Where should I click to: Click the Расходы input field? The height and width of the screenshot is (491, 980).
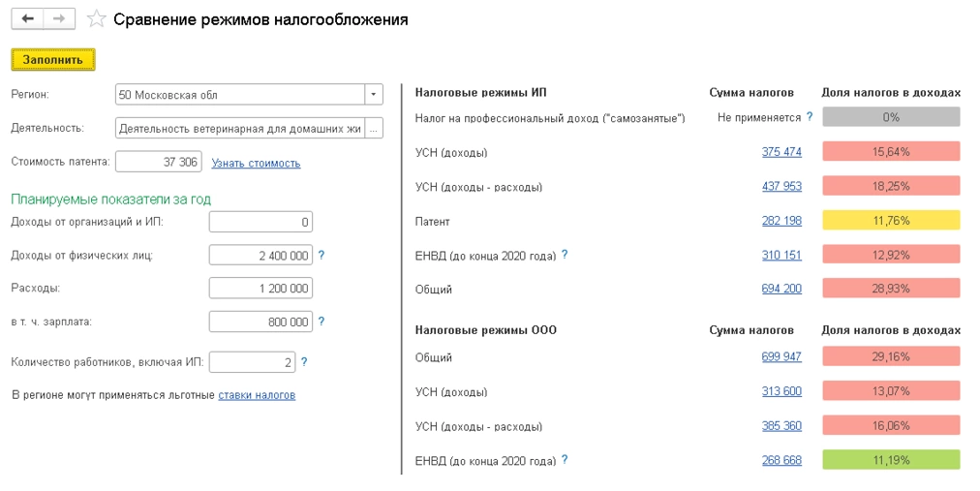click(x=260, y=289)
